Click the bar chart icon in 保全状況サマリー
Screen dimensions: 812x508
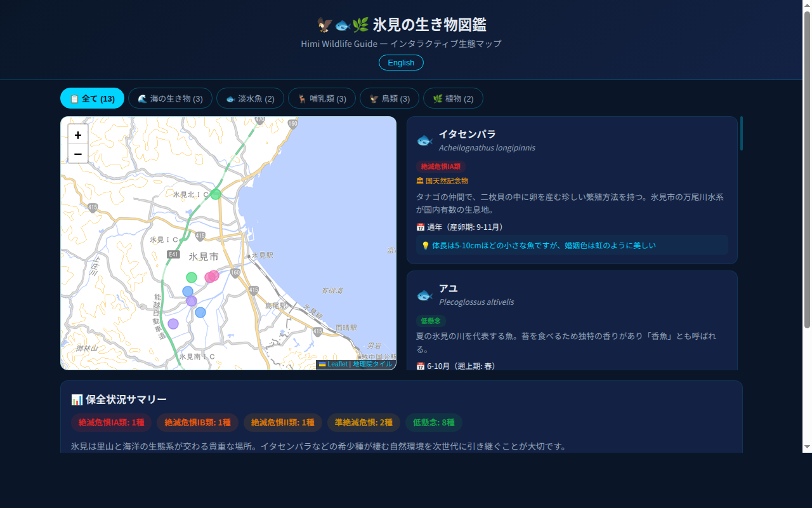76,399
